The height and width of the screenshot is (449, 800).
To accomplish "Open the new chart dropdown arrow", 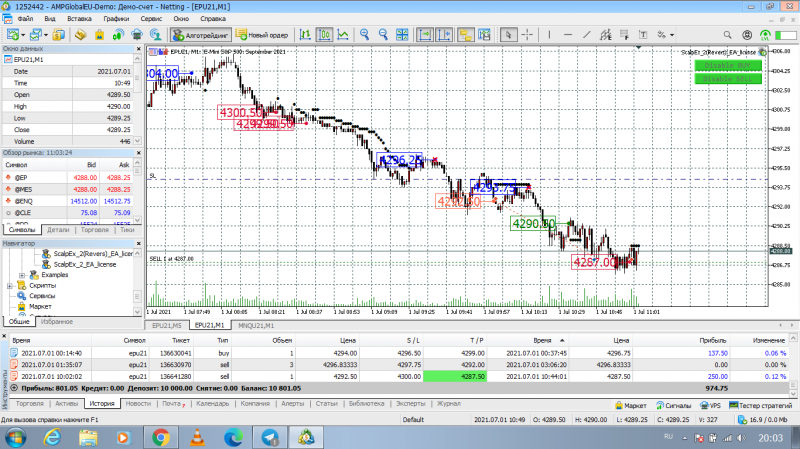I will (x=23, y=35).
